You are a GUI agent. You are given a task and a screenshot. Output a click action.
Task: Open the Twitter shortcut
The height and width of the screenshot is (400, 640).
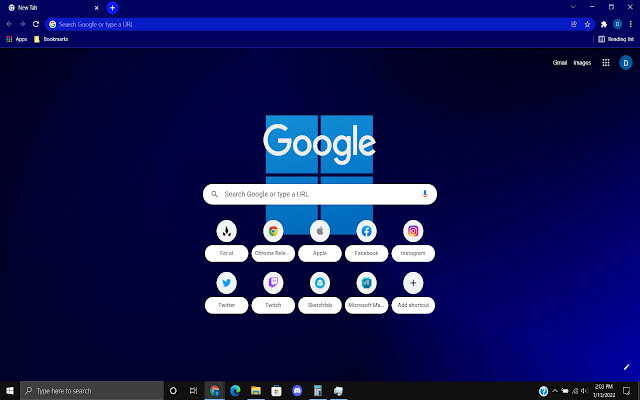point(227,293)
